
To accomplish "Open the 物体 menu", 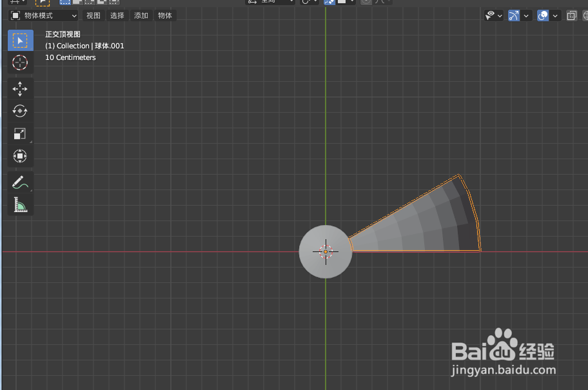I will click(165, 15).
